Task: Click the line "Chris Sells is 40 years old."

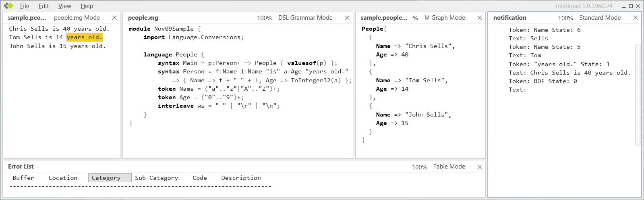Action: coord(59,29)
